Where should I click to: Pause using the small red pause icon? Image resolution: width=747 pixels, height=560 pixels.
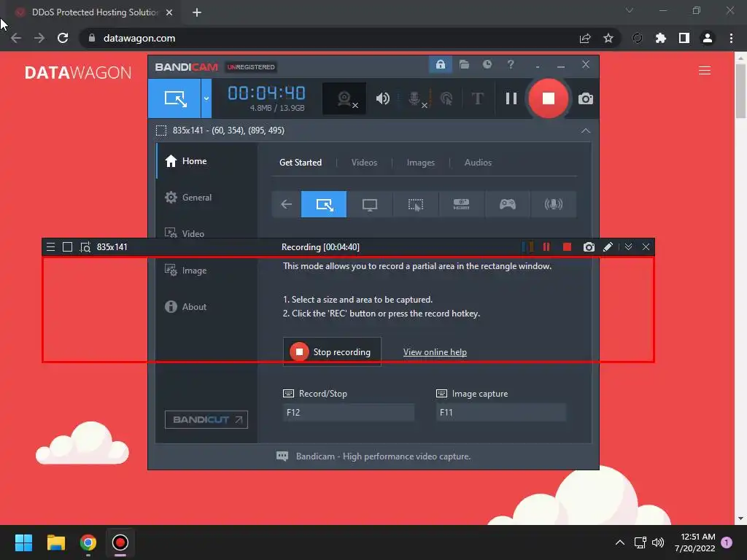pos(546,246)
